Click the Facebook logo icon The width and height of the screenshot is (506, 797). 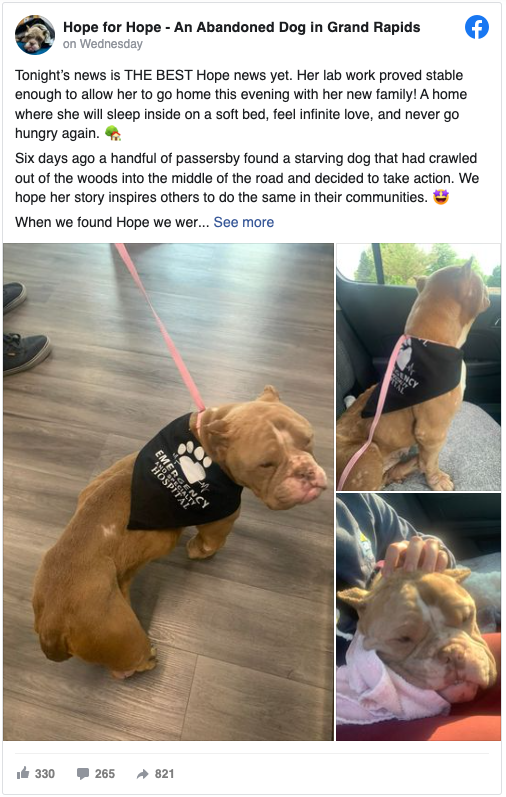click(477, 27)
